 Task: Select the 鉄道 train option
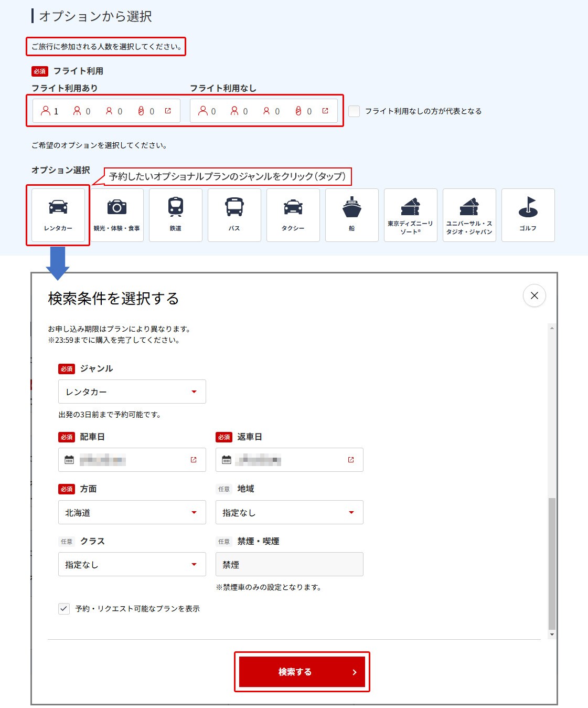[x=176, y=215]
